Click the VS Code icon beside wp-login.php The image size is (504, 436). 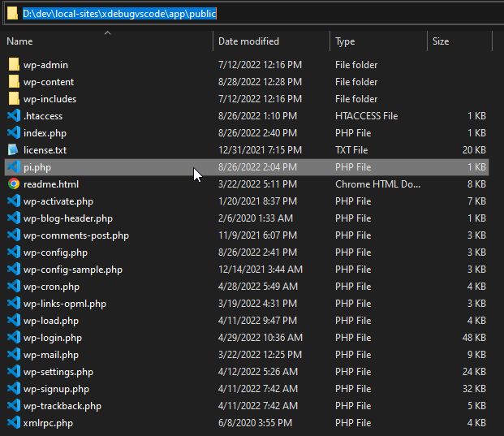click(x=14, y=337)
